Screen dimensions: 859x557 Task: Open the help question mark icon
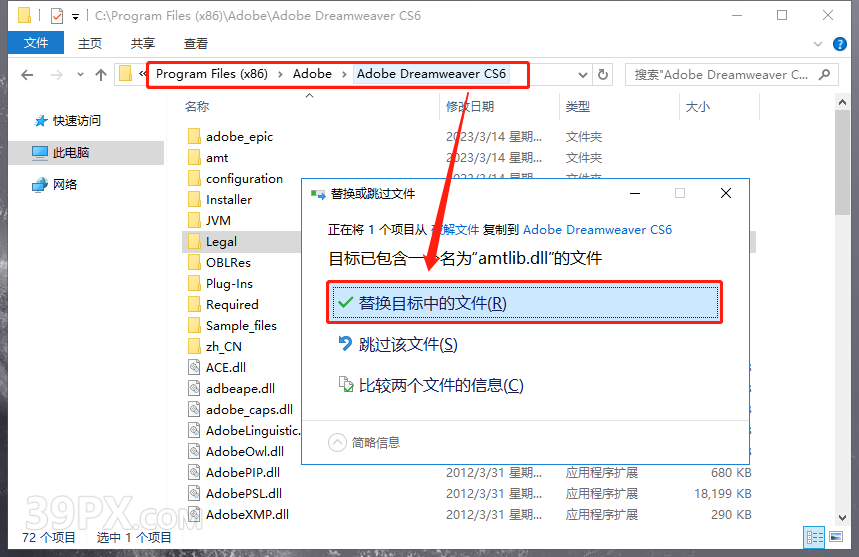839,44
